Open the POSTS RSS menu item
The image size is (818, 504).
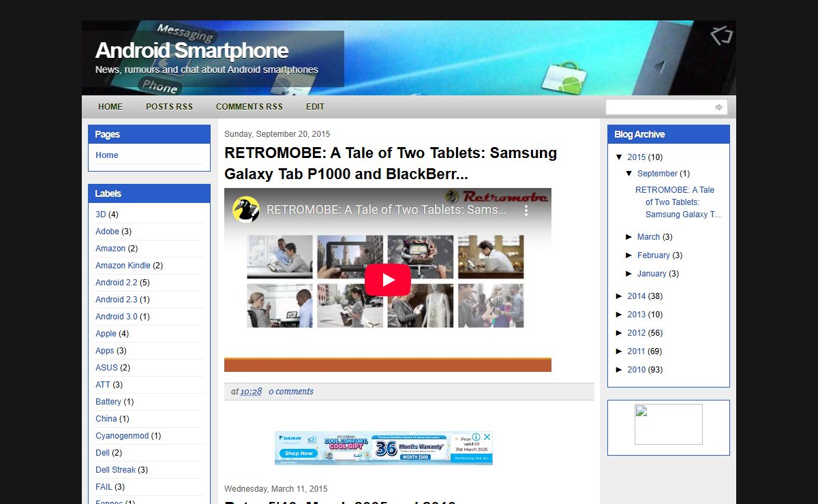[169, 107]
